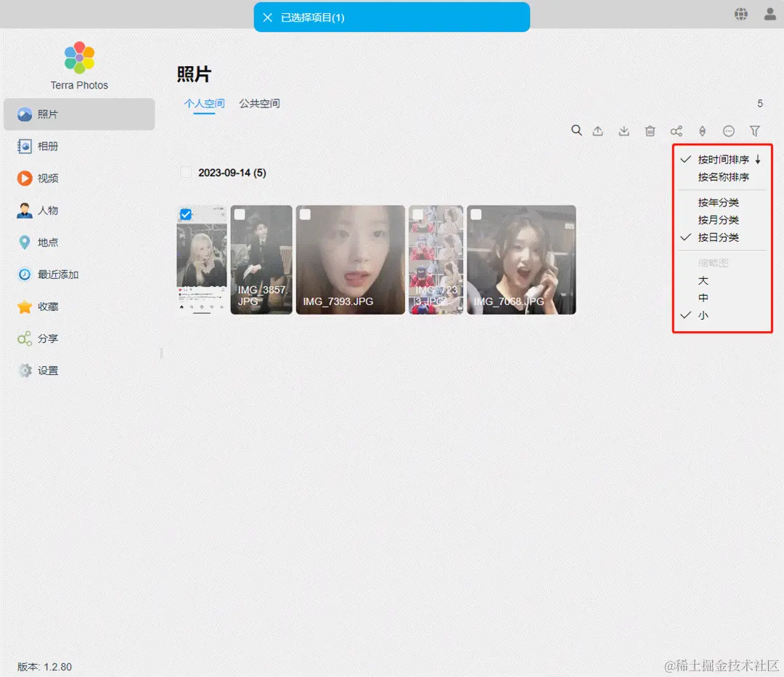Select the upload icon on the toolbar
Image resolution: width=784 pixels, height=677 pixels.
(x=597, y=131)
